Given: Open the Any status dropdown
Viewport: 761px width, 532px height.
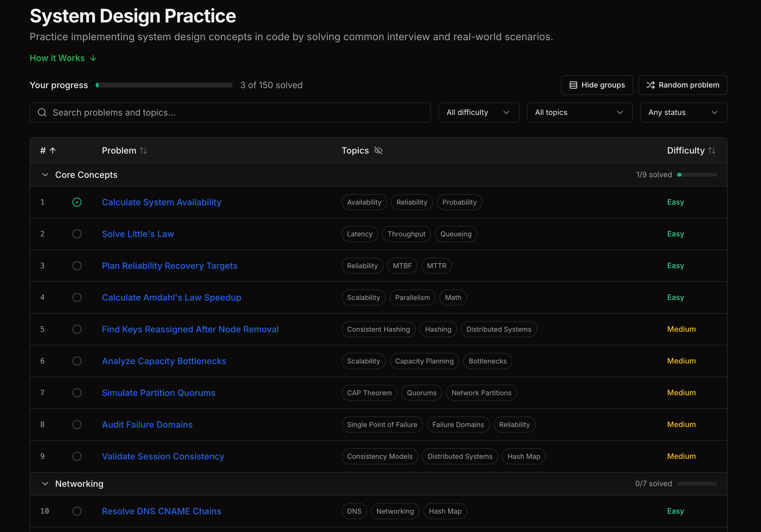Looking at the screenshot, I should [683, 113].
